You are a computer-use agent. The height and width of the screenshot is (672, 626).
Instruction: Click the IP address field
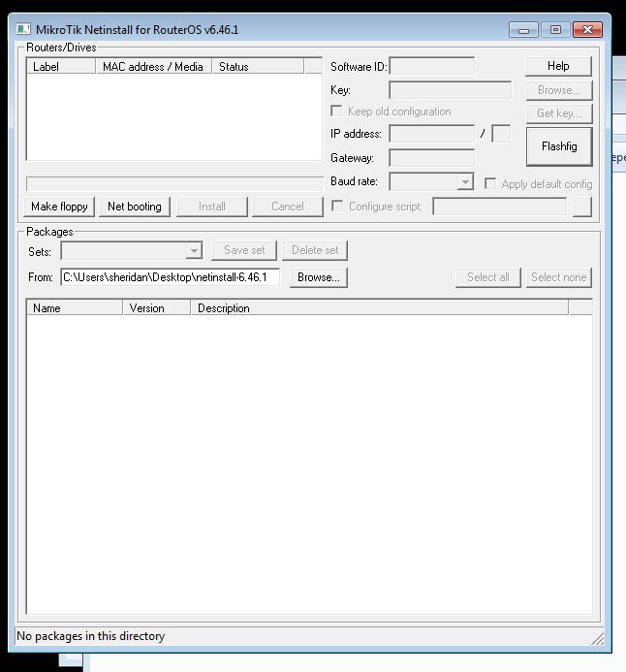pos(431,134)
